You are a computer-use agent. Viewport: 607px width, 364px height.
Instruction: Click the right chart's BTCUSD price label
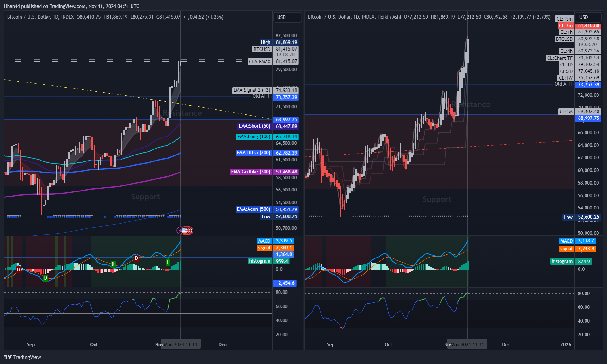[564, 39]
